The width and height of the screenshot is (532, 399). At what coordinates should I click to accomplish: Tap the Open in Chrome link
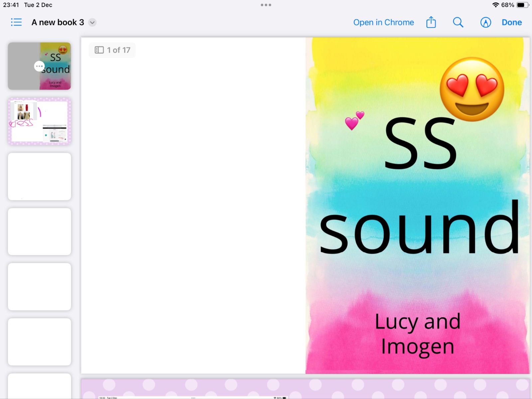click(383, 22)
